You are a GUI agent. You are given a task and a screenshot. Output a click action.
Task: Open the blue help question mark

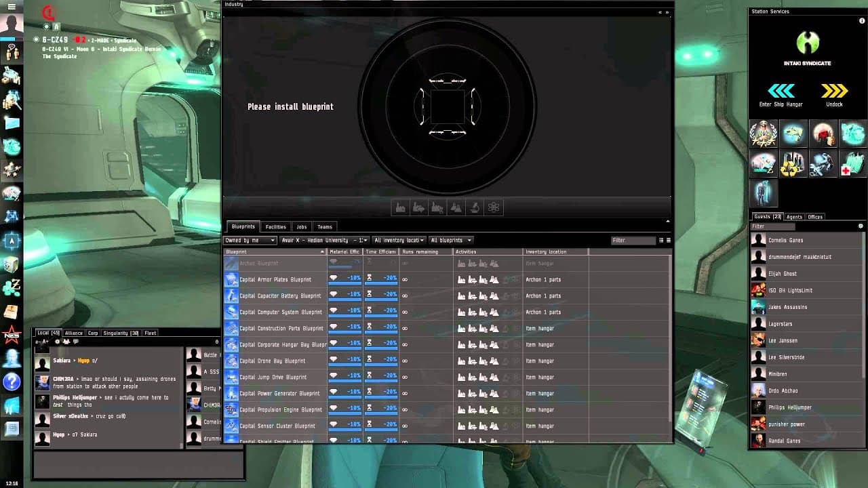12,382
